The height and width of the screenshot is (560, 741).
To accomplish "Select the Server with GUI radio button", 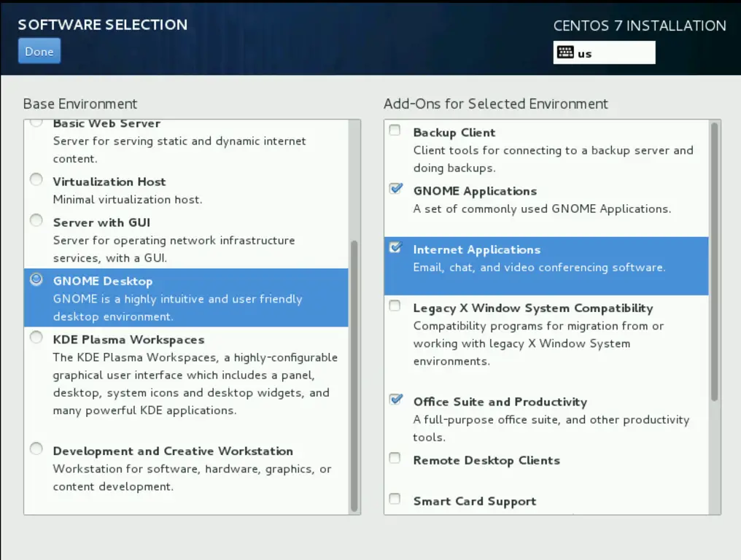I will pos(36,220).
